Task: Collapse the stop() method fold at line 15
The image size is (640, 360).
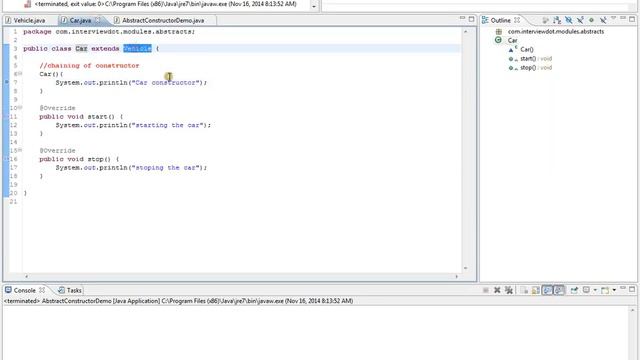Action: tap(20, 150)
